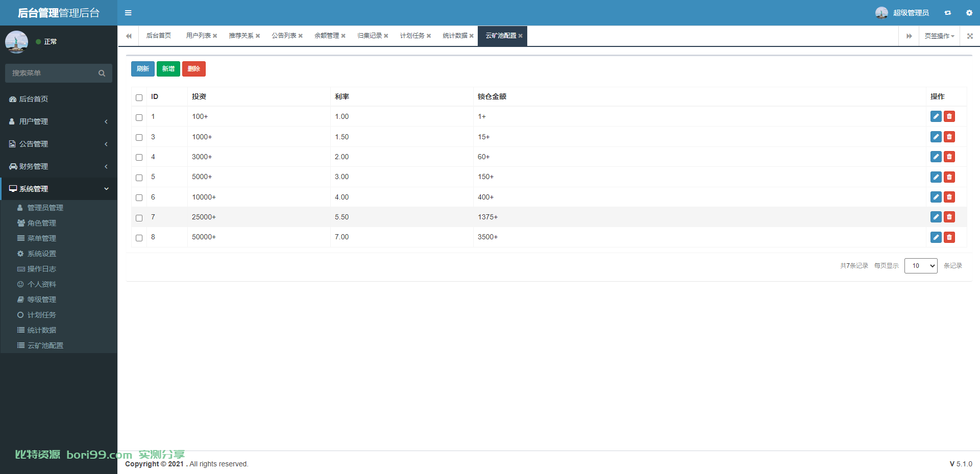Image resolution: width=980 pixels, height=474 pixels.
Task: Edit row with investment 50000+
Action: pyautogui.click(x=936, y=237)
